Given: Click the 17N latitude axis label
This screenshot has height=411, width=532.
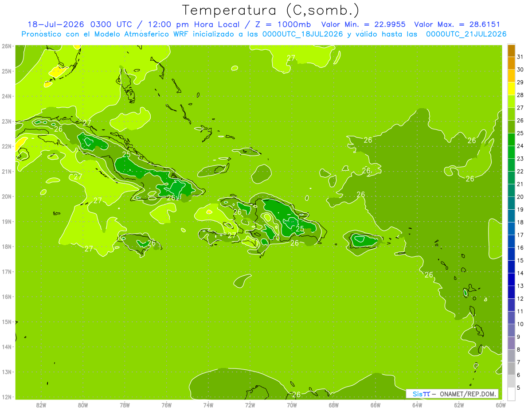Looking at the screenshot, I should click(x=6, y=271).
